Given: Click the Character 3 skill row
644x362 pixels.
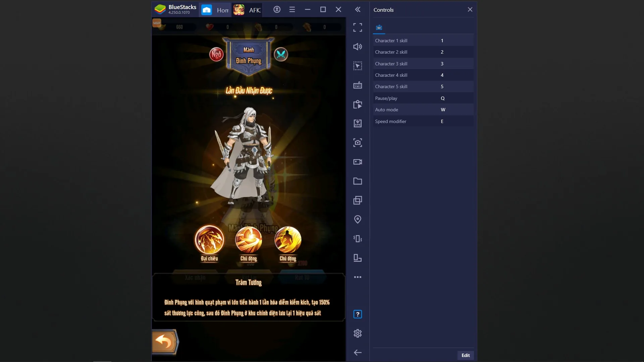Looking at the screenshot, I should coord(423,64).
